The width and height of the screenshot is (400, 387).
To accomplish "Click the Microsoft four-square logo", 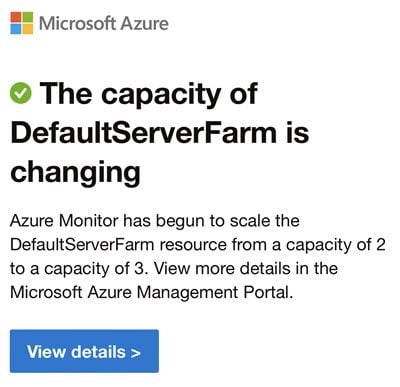I will click(22, 23).
